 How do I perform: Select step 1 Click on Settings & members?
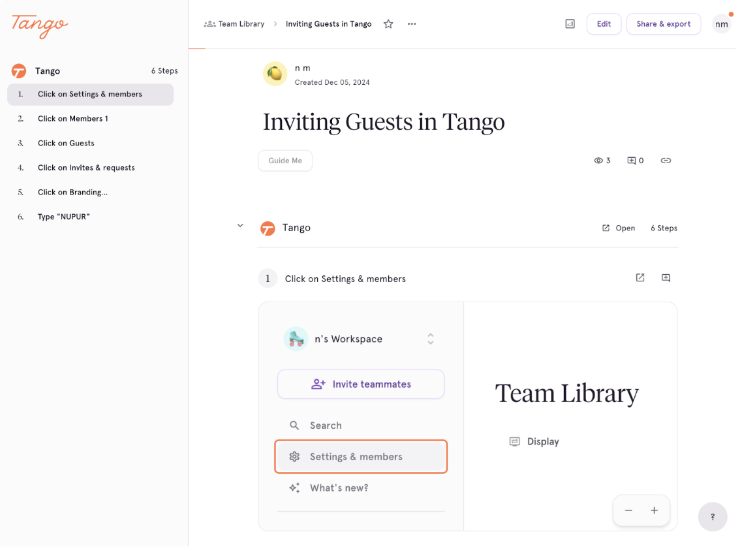[x=91, y=95]
